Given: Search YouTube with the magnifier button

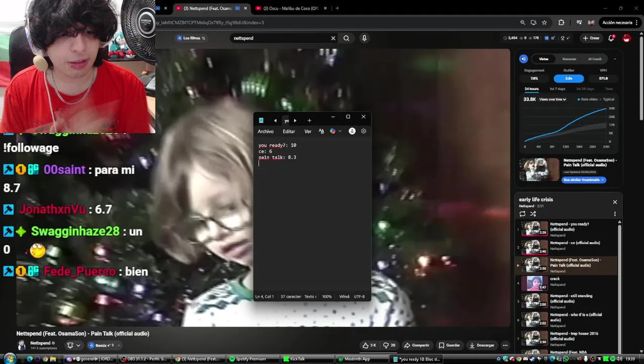Looking at the screenshot, I should pos(346,38).
